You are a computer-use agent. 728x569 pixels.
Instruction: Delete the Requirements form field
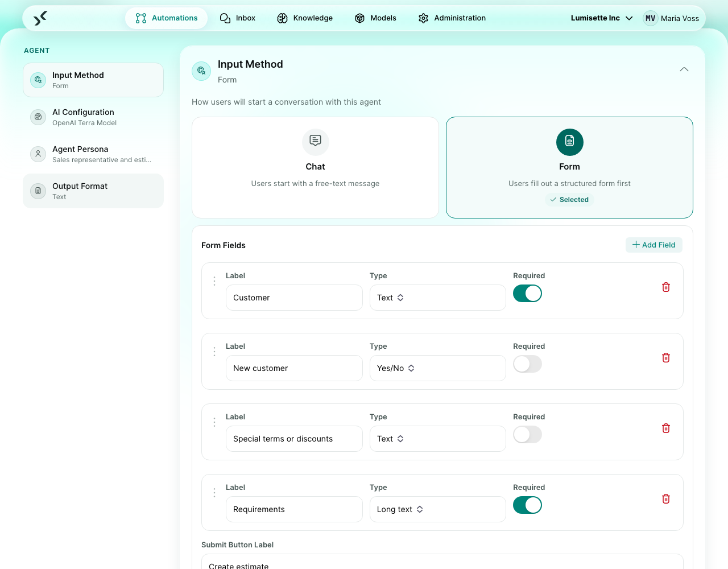tap(666, 499)
